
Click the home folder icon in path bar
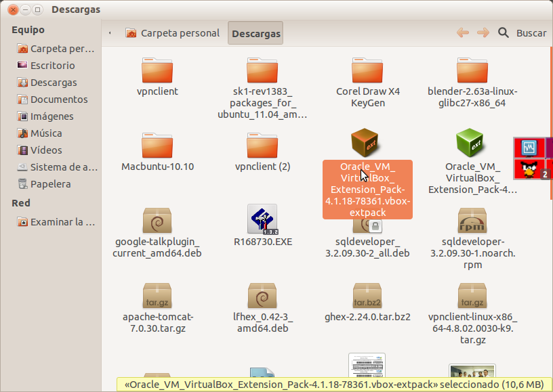[131, 32]
